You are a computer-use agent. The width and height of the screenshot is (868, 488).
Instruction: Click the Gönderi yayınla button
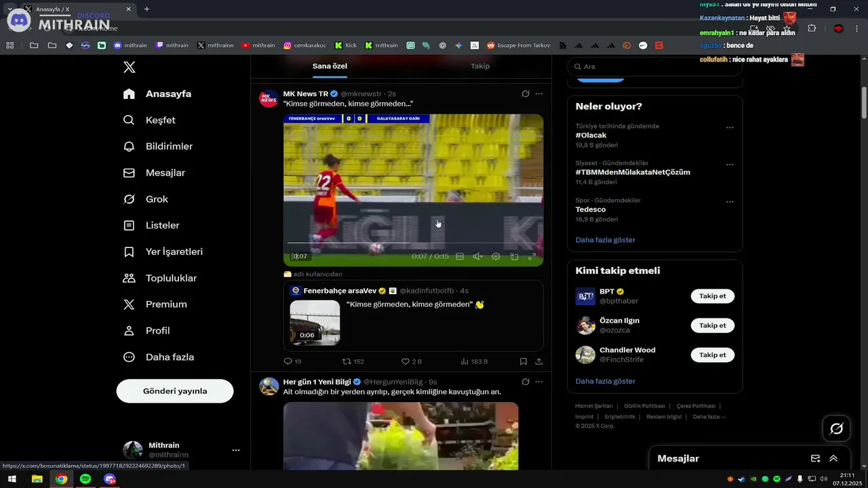[175, 391]
